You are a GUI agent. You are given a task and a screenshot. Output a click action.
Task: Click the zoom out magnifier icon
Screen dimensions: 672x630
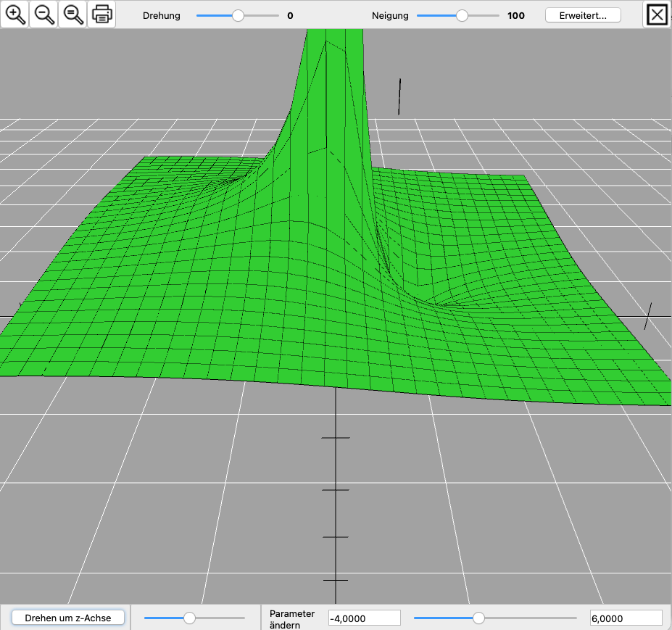pyautogui.click(x=43, y=14)
